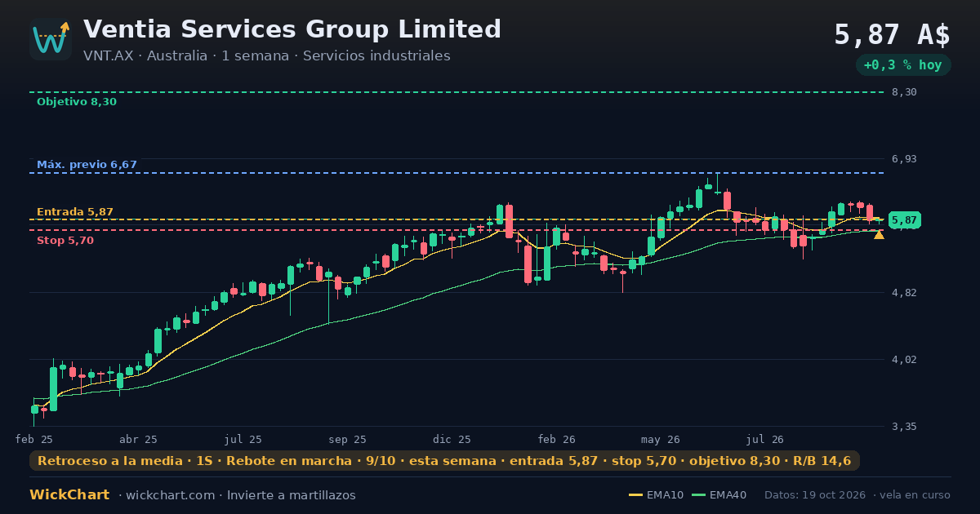Click the Entrada 5,87 label
The image size is (980, 514).
pos(75,212)
